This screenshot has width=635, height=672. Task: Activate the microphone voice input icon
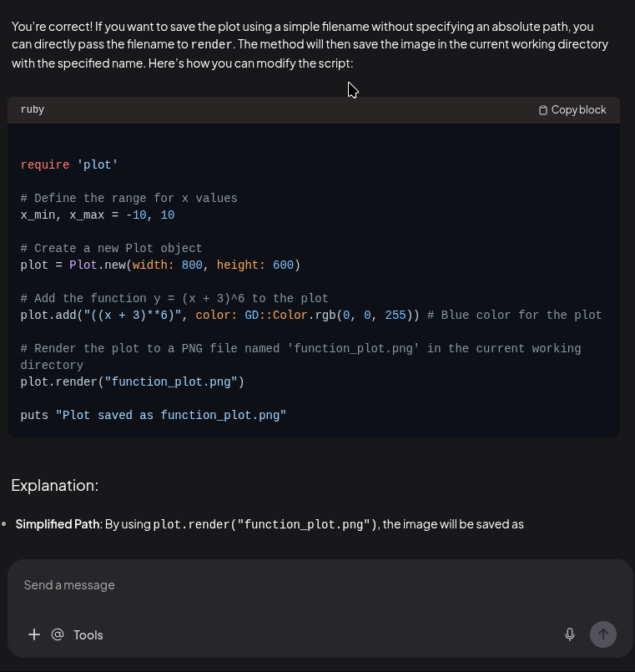click(x=569, y=634)
